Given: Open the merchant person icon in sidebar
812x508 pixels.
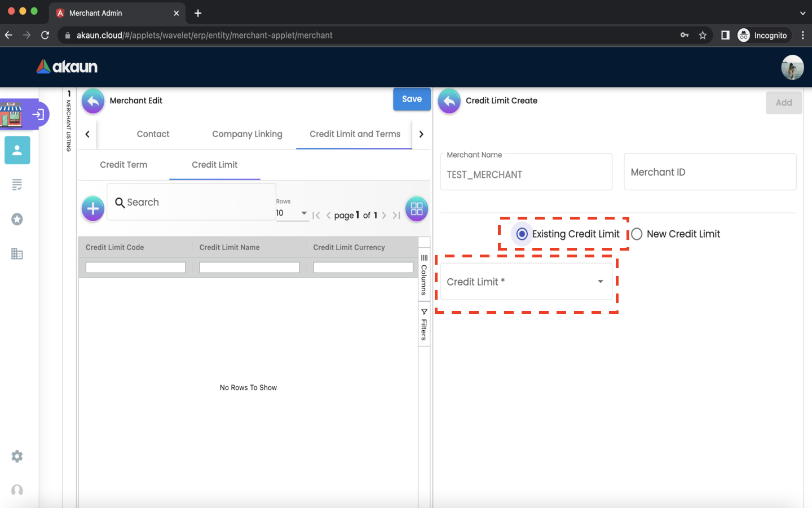Looking at the screenshot, I should click(x=17, y=150).
